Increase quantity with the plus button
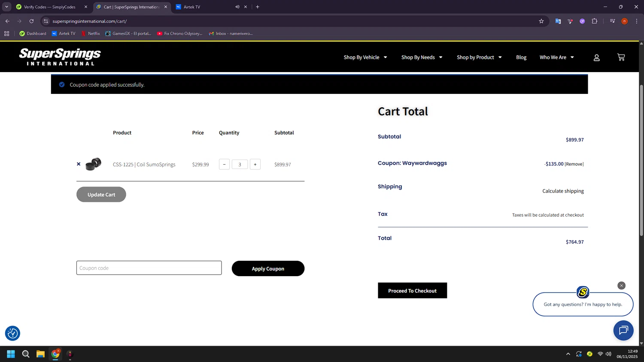 coord(255,164)
